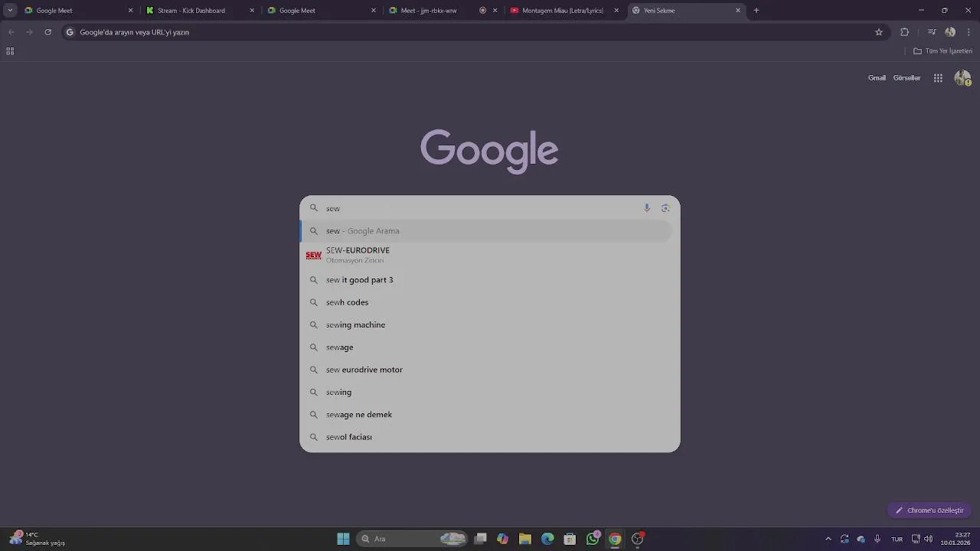Choose the SEW-EURODRIVE suggestion
Screen dimensions: 980x551
click(x=487, y=255)
